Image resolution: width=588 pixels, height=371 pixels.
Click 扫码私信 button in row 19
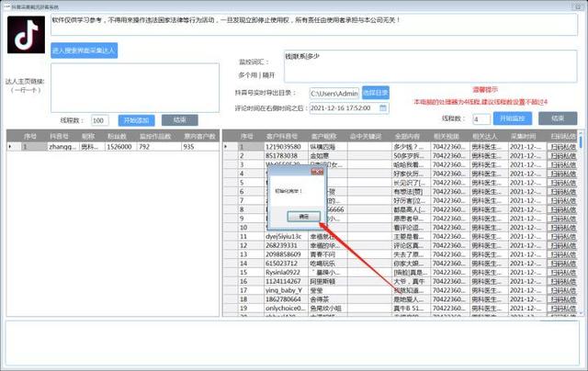[x=562, y=309]
